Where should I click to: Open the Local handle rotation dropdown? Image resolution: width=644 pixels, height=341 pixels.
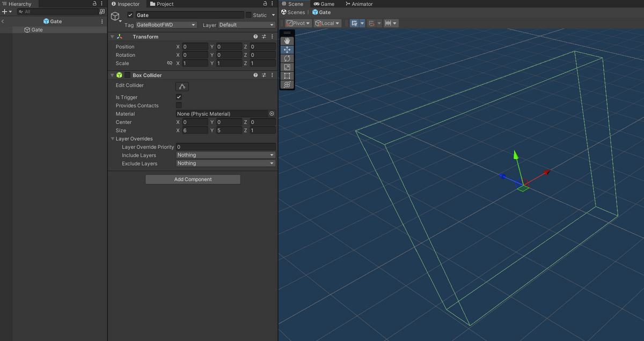coord(327,23)
